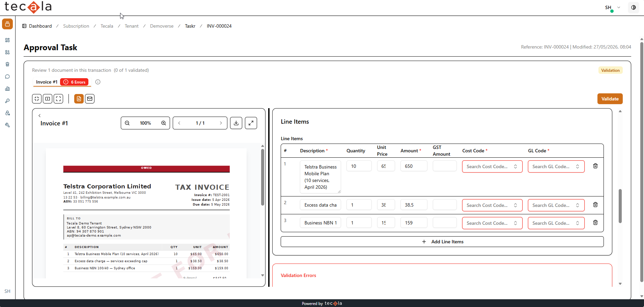Delete the Excess data charge line
The image size is (644, 307).
pyautogui.click(x=595, y=205)
